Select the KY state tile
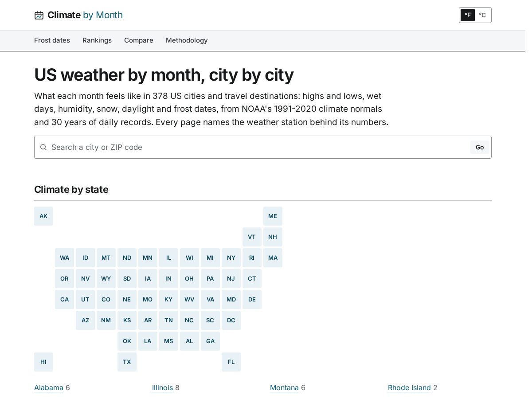The height and width of the screenshot is (399, 532). pos(168,300)
